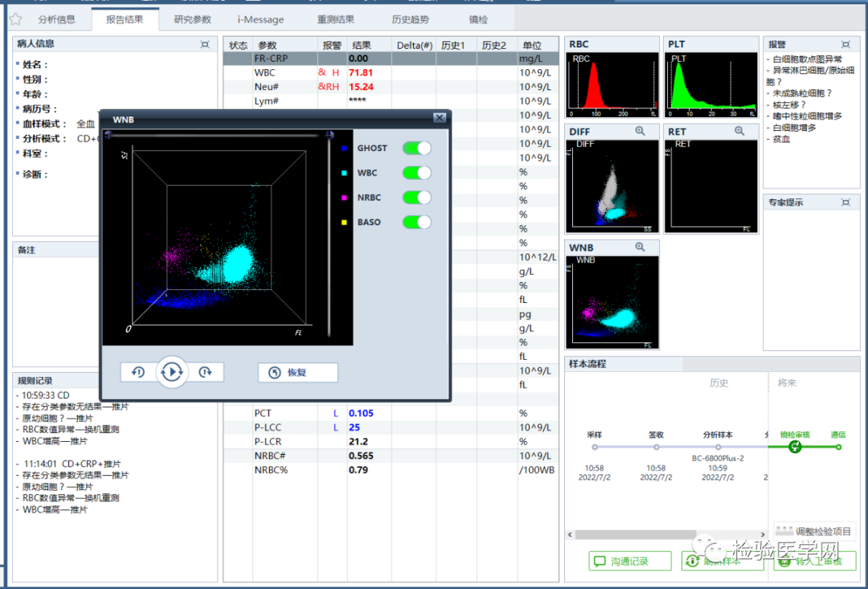Click the 核左移？ alarm message
This screenshot has width=868, height=589.
point(789,104)
